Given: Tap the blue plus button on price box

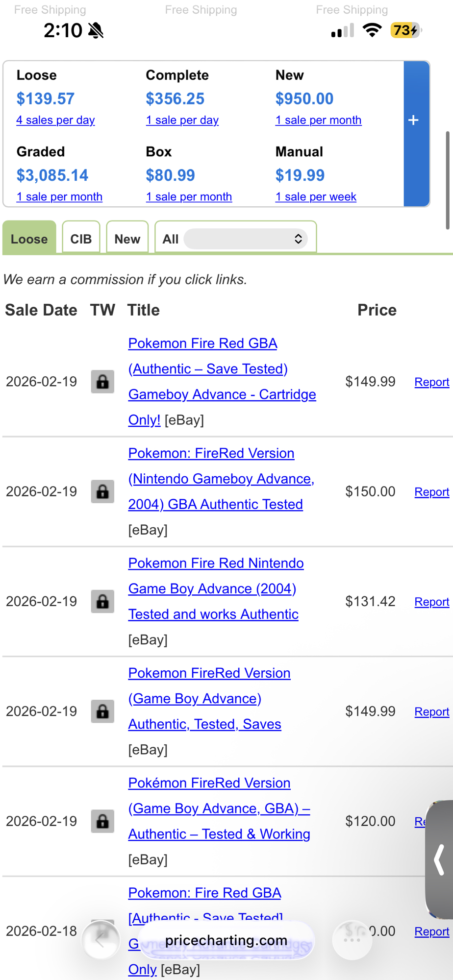Looking at the screenshot, I should 414,121.
